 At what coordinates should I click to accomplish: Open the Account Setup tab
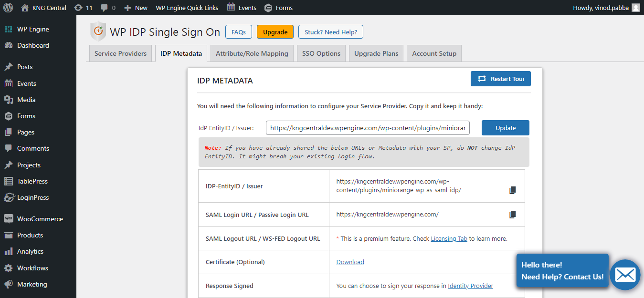tap(434, 53)
